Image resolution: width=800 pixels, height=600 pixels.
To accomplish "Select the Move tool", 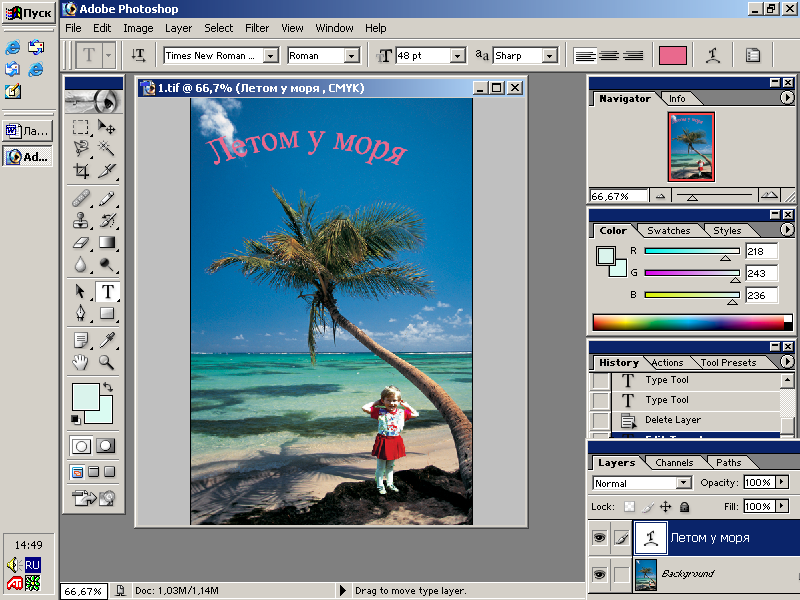I will pos(107,126).
